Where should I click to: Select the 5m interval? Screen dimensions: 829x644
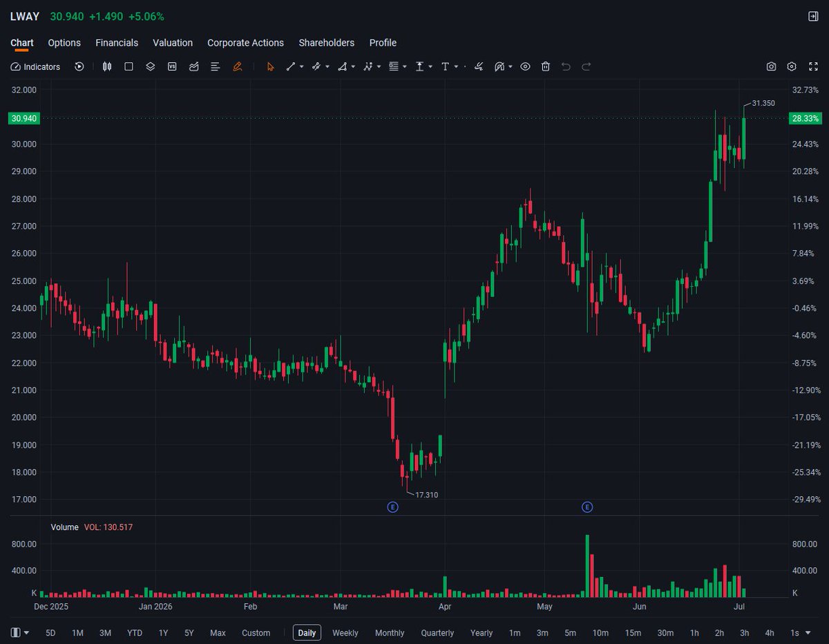coord(570,633)
